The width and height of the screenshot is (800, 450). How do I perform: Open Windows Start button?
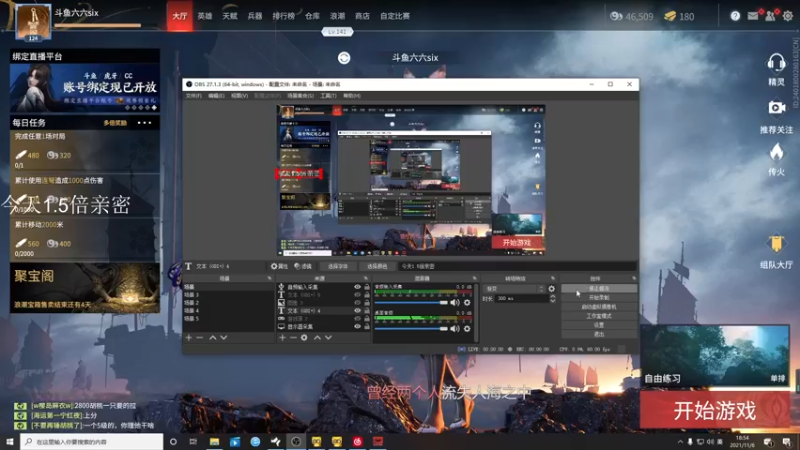click(x=10, y=442)
